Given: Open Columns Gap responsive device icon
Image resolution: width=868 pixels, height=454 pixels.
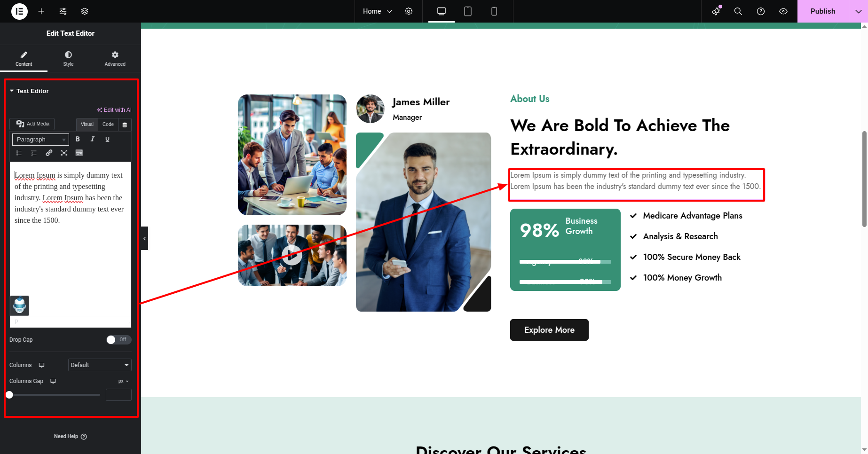Looking at the screenshot, I should tap(53, 381).
